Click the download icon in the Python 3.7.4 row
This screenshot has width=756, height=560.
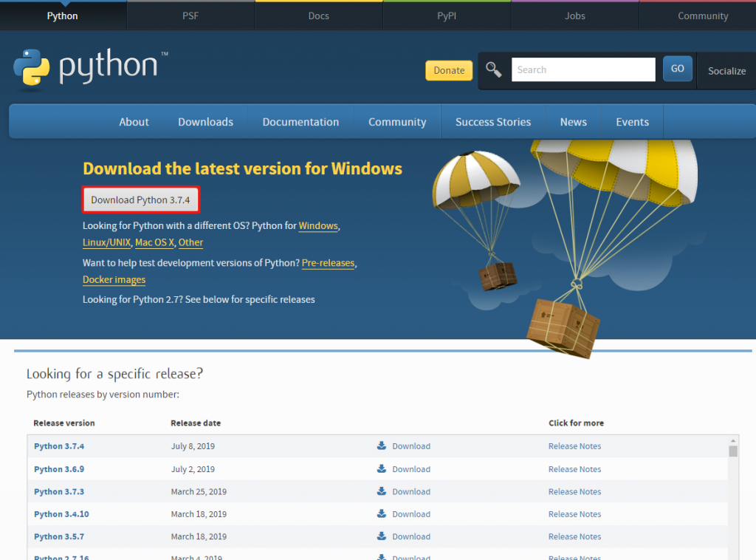point(382,445)
